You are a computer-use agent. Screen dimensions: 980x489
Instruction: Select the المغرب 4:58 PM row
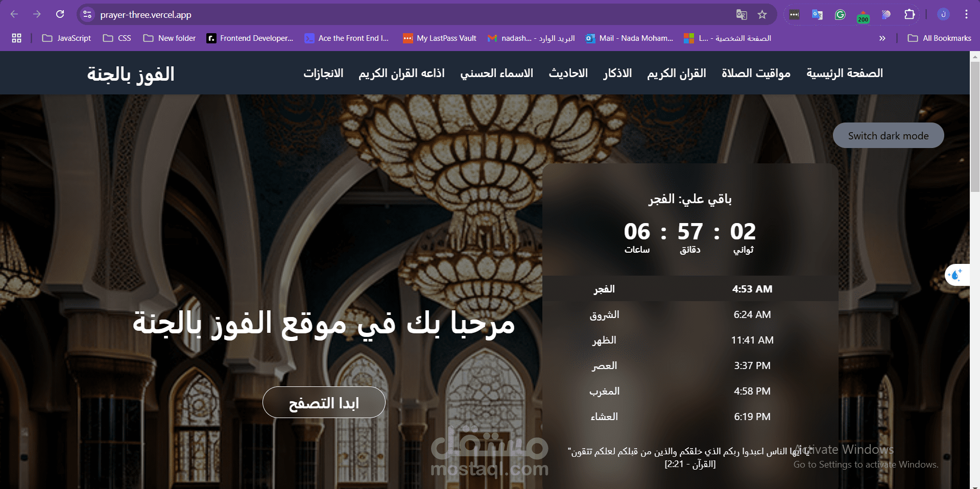(x=690, y=391)
